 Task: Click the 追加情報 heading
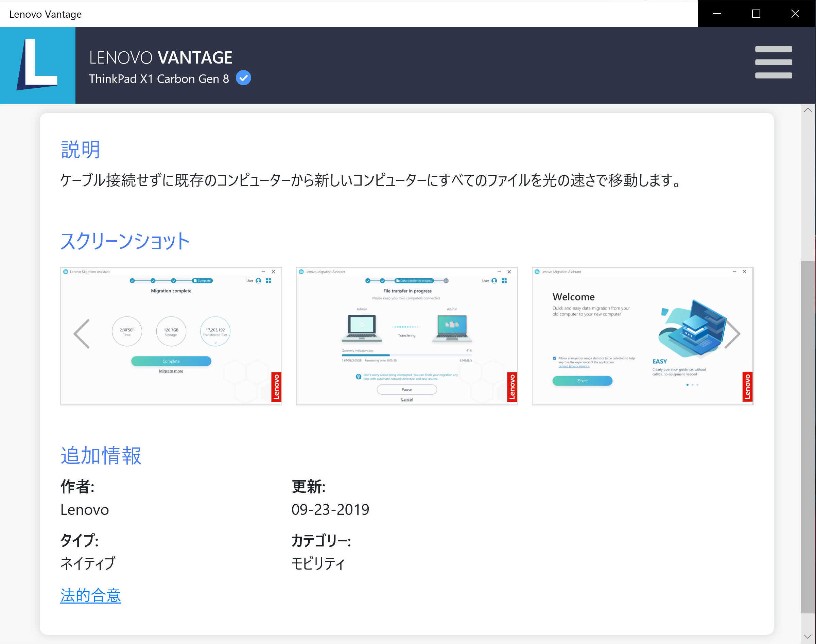tap(101, 455)
